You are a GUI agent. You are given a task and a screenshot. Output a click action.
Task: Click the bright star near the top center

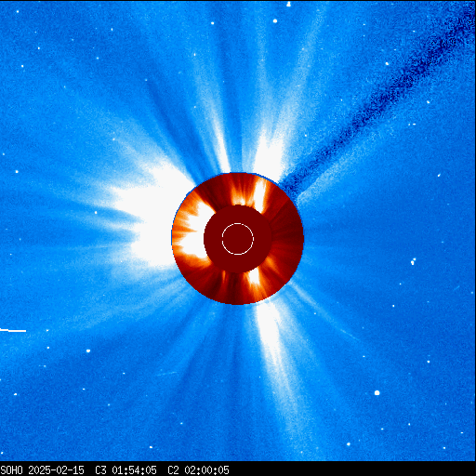pyautogui.click(x=275, y=21)
